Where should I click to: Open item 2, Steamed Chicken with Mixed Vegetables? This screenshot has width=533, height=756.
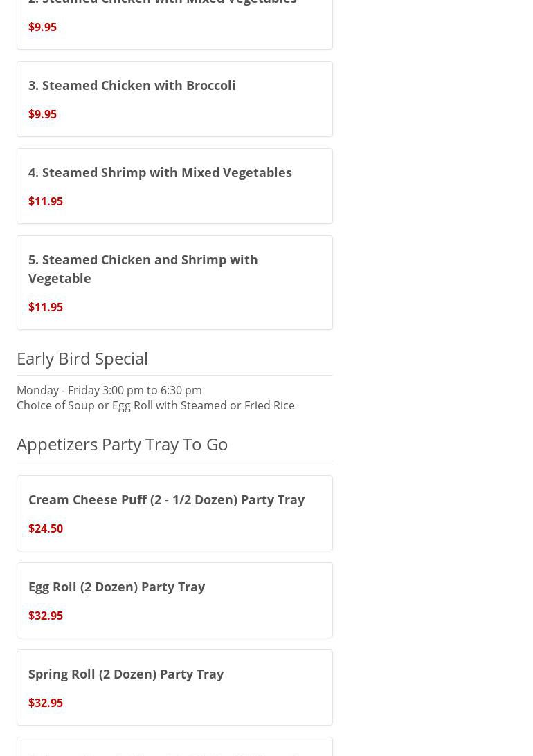[x=163, y=3]
